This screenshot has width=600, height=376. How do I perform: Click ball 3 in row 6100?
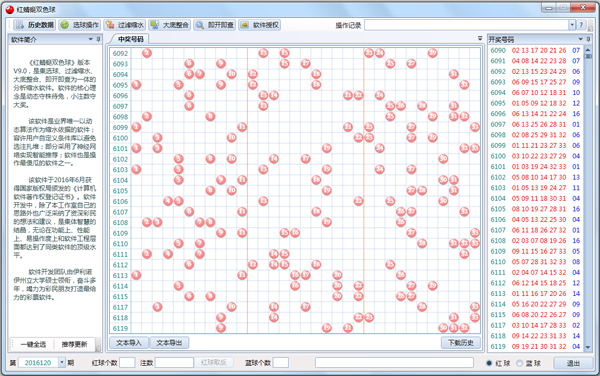(157, 138)
